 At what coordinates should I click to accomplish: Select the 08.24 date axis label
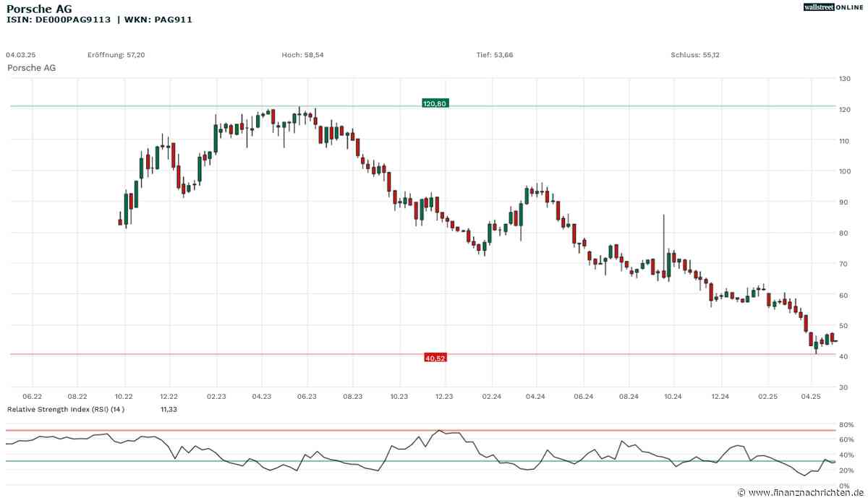(628, 396)
